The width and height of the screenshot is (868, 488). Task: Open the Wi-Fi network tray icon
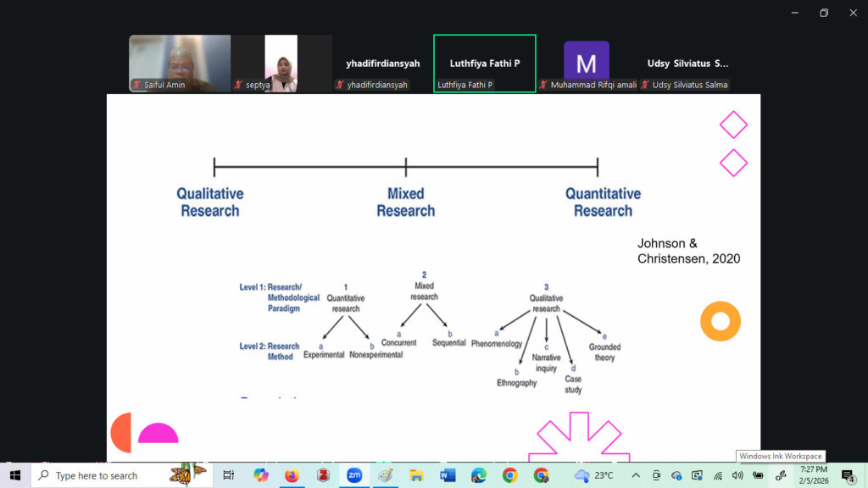[x=718, y=475]
